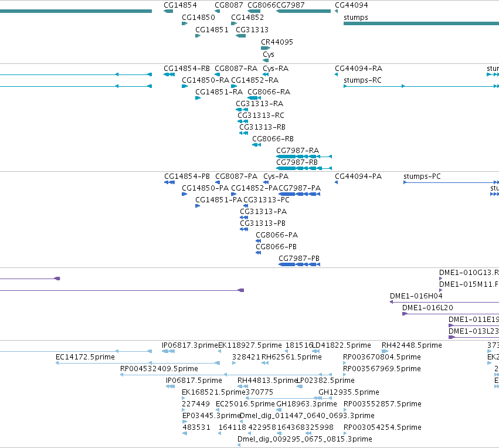Select the CG8066-PB protein label

pyautogui.click(x=276, y=247)
